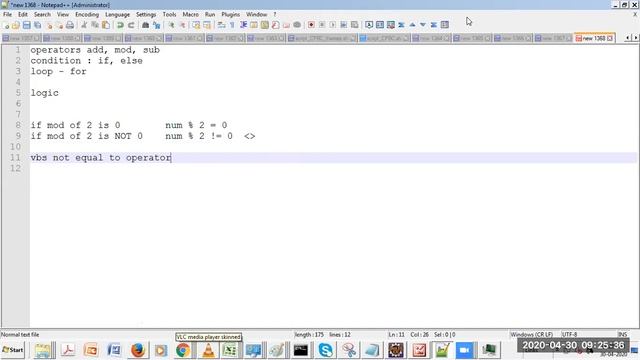Click 'num % 2 = 0' on line 8
640x360 pixels.
[196, 125]
